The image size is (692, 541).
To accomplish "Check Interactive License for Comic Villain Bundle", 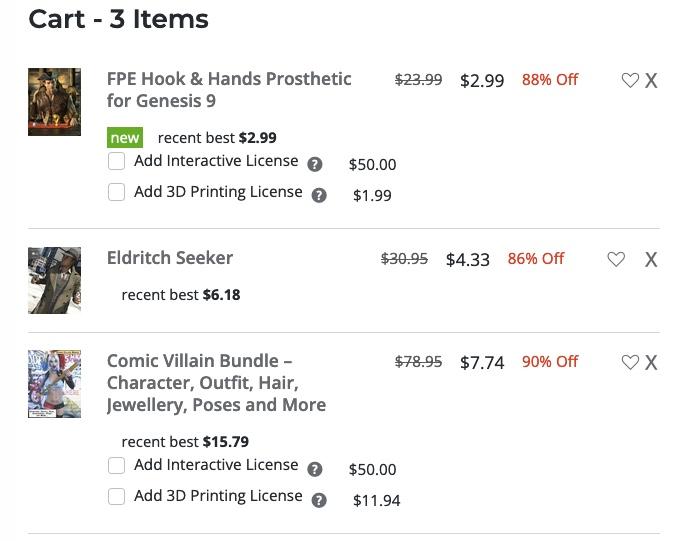I will click(x=117, y=466).
